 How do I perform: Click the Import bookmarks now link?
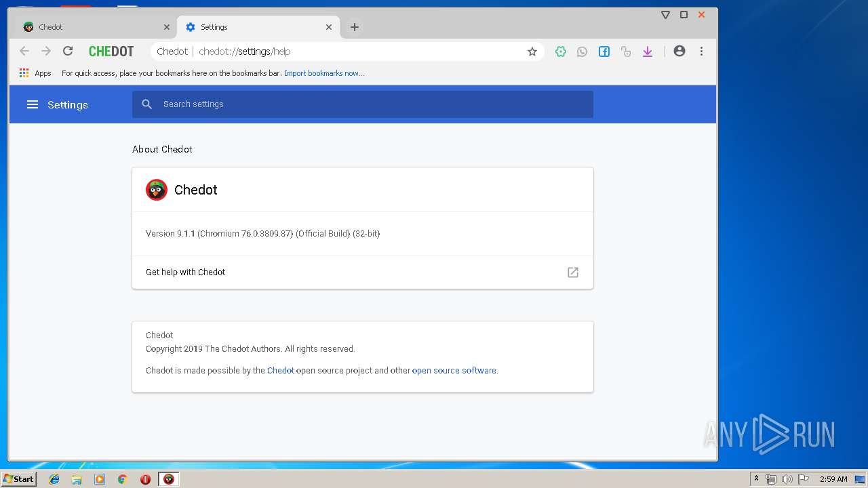tap(324, 73)
